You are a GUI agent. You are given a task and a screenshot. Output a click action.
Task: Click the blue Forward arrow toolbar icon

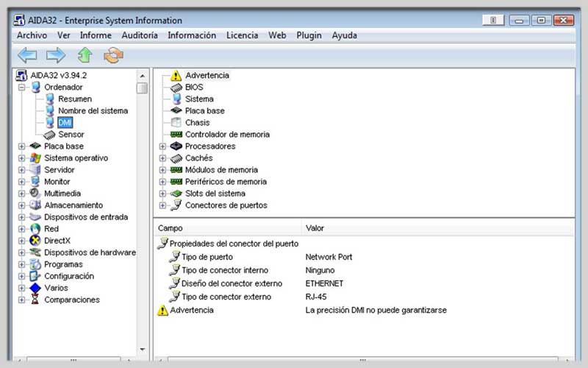56,56
